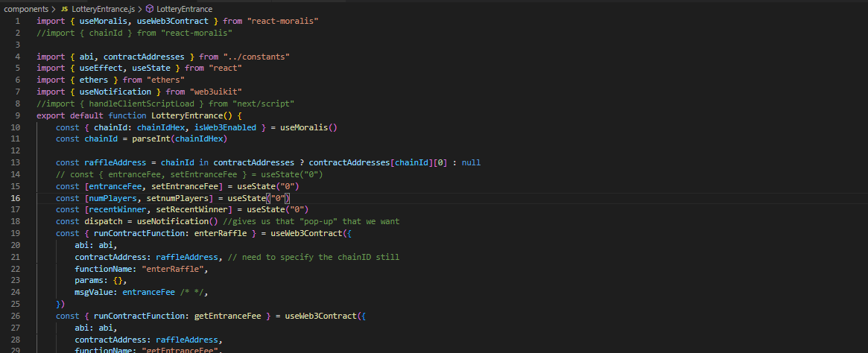
Task: Select line number 9 in gutter
Action: [x=18, y=115]
